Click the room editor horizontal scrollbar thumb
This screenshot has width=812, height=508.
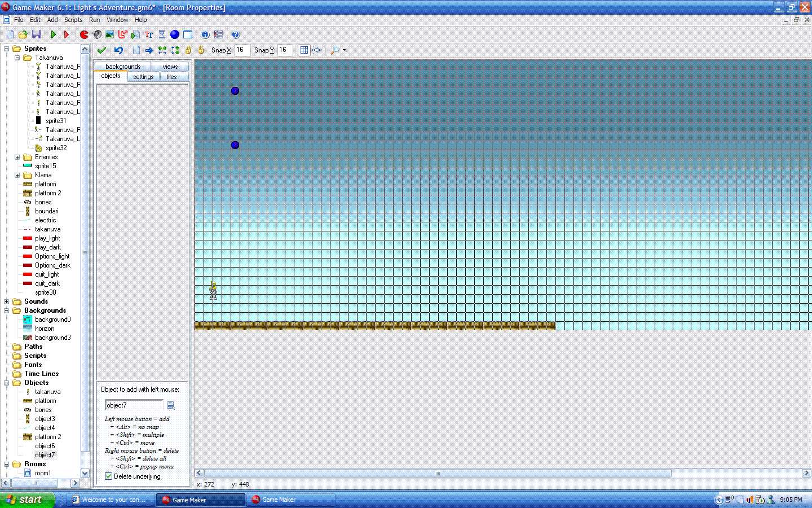point(438,473)
